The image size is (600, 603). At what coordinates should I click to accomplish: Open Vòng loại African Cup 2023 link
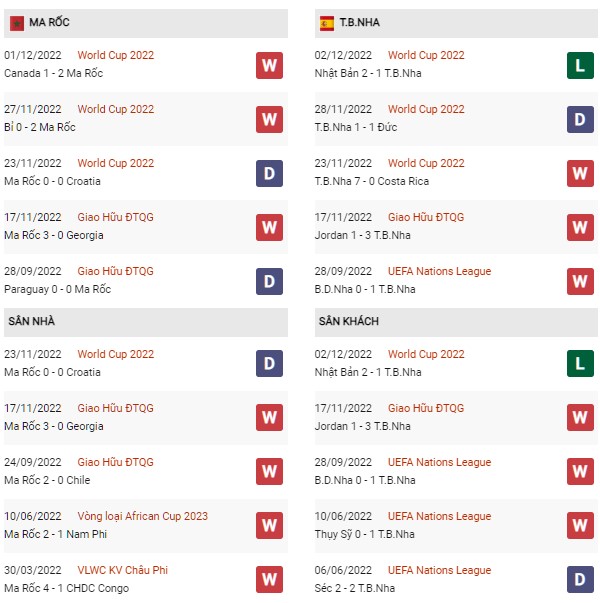142,516
